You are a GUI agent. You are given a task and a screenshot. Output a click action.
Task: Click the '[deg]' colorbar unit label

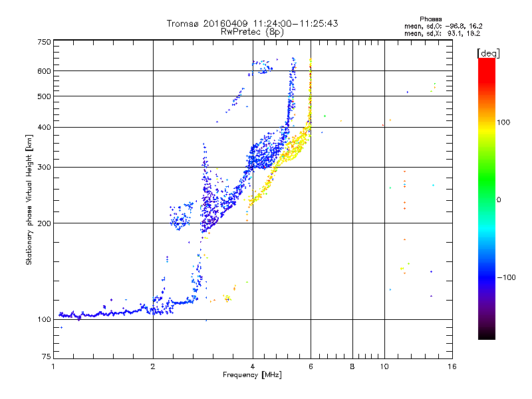pyautogui.click(x=488, y=53)
